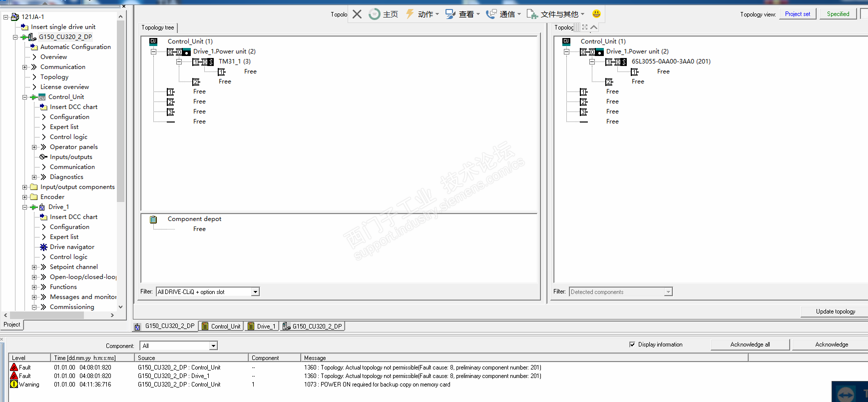The image size is (868, 402).
Task: Expand the Communication node under G150_CU320_2_DP
Action: pos(25,67)
